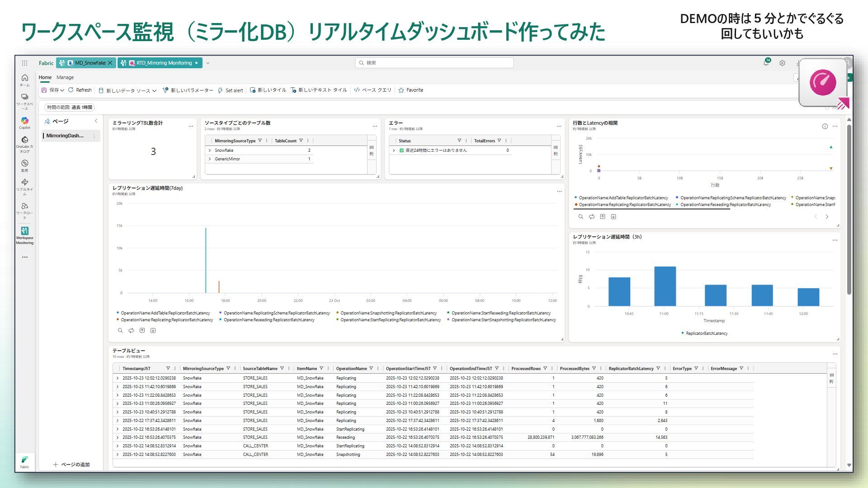The height and width of the screenshot is (488, 868).
Task: Expand the GenericMirror row
Action: click(210, 159)
